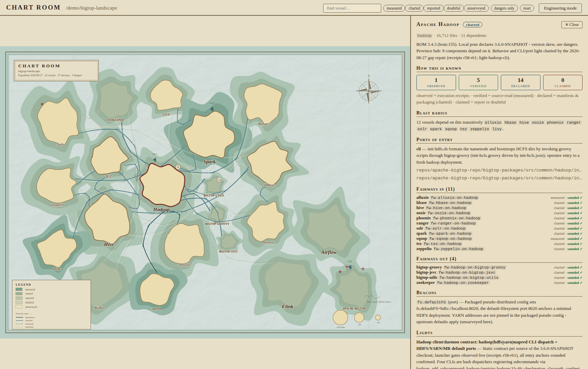Image resolution: width=588 pixels, height=369 pixels.
Task: Click the 1 Observed stat card
Action: pos(436,82)
